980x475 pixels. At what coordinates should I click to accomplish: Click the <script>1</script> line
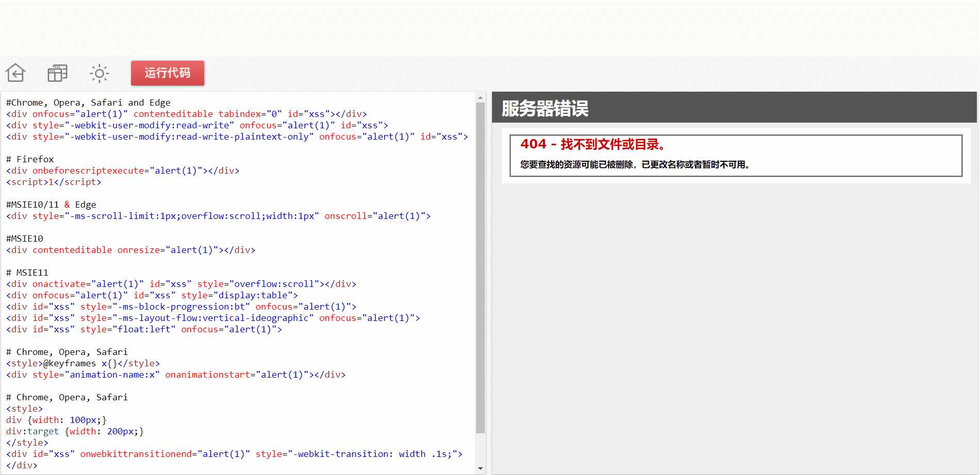pos(54,182)
